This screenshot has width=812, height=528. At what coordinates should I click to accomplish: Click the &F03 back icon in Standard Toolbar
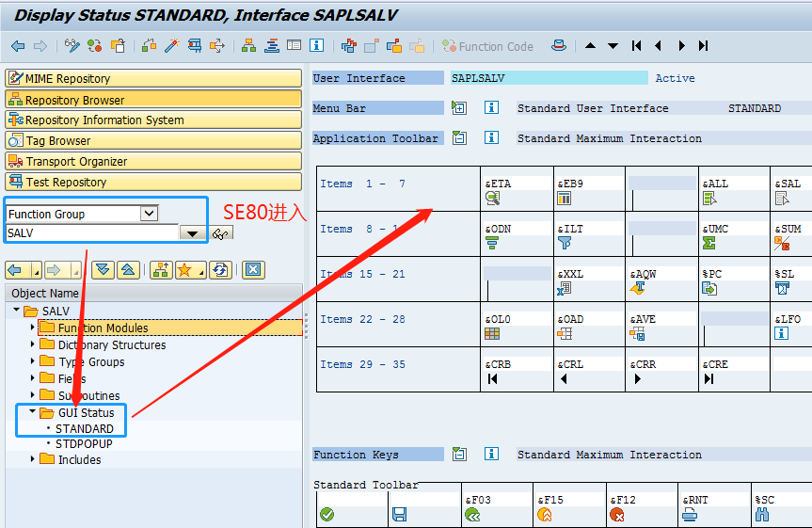point(472,515)
